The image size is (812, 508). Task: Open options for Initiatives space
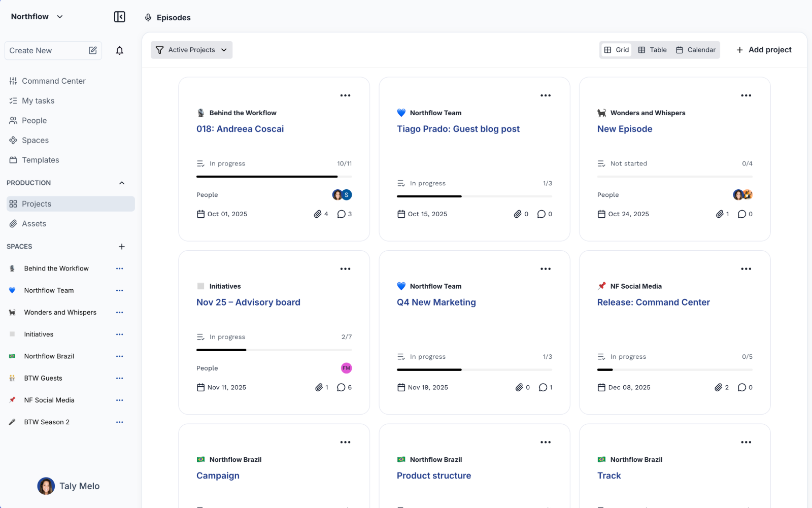coord(120,334)
